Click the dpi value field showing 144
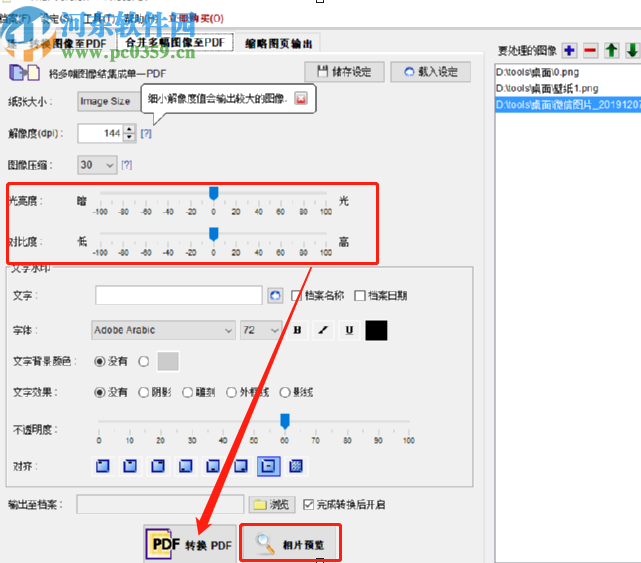This screenshot has height=563, width=641. (x=101, y=133)
